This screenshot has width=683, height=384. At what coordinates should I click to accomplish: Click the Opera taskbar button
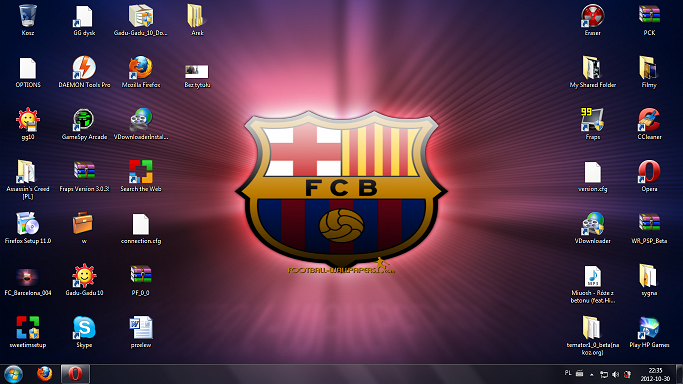(75, 374)
